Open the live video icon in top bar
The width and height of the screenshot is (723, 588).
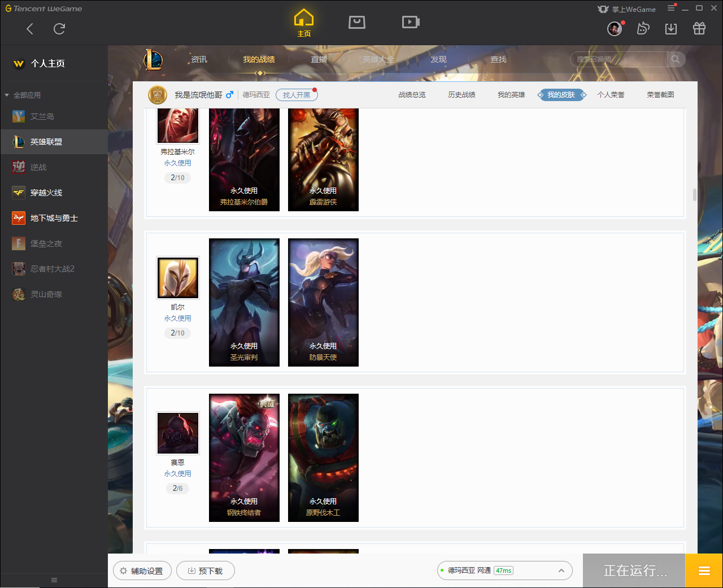[x=411, y=22]
